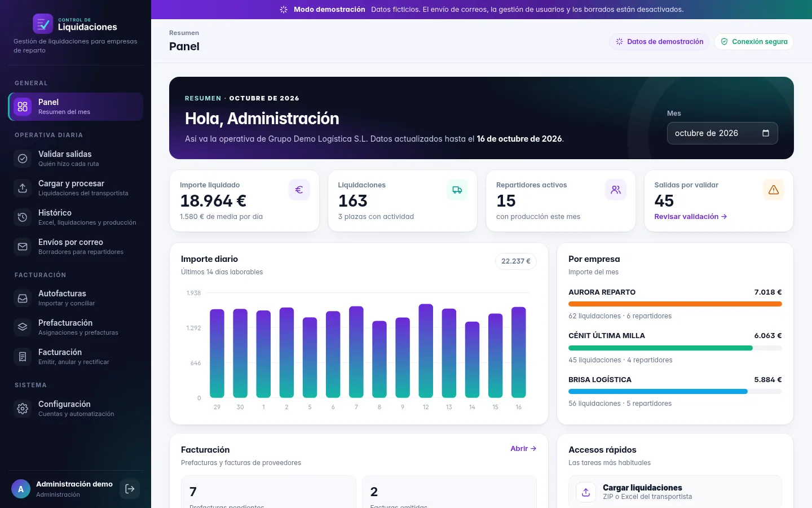Click the Configuración gear icon
Image resolution: width=812 pixels, height=508 pixels.
tap(23, 409)
